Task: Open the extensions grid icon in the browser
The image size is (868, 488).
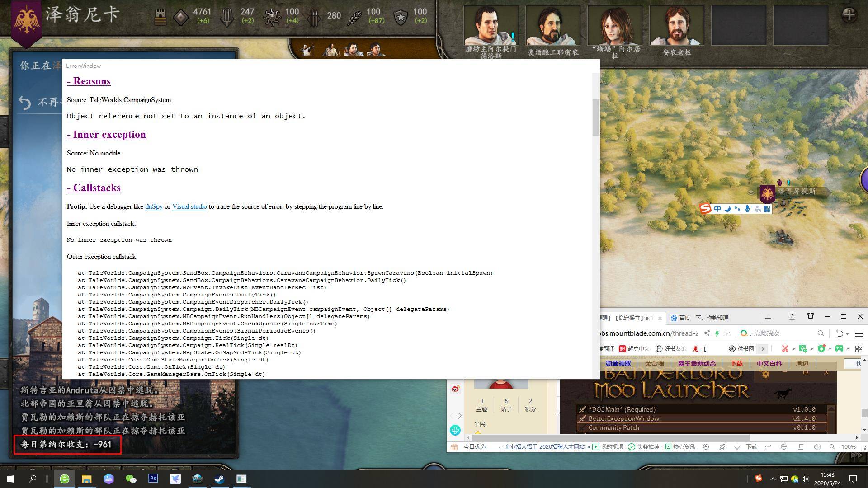Action: pyautogui.click(x=859, y=348)
